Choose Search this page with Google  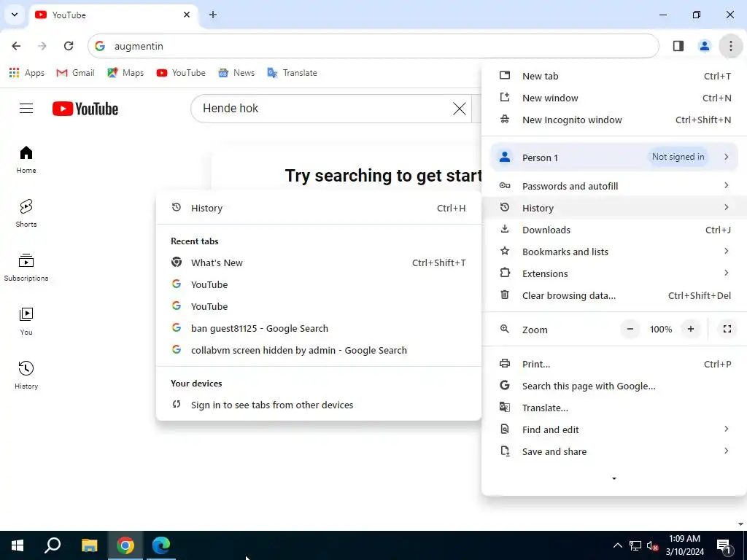click(x=614, y=386)
